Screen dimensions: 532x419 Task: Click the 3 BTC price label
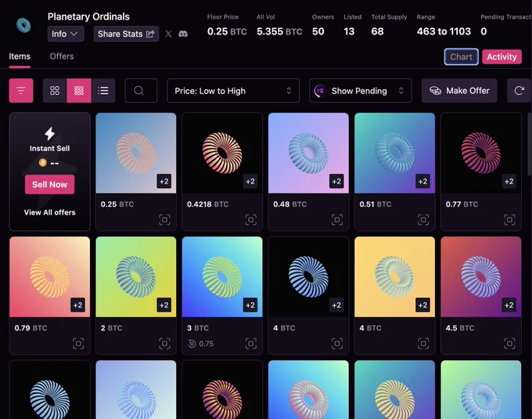(198, 328)
